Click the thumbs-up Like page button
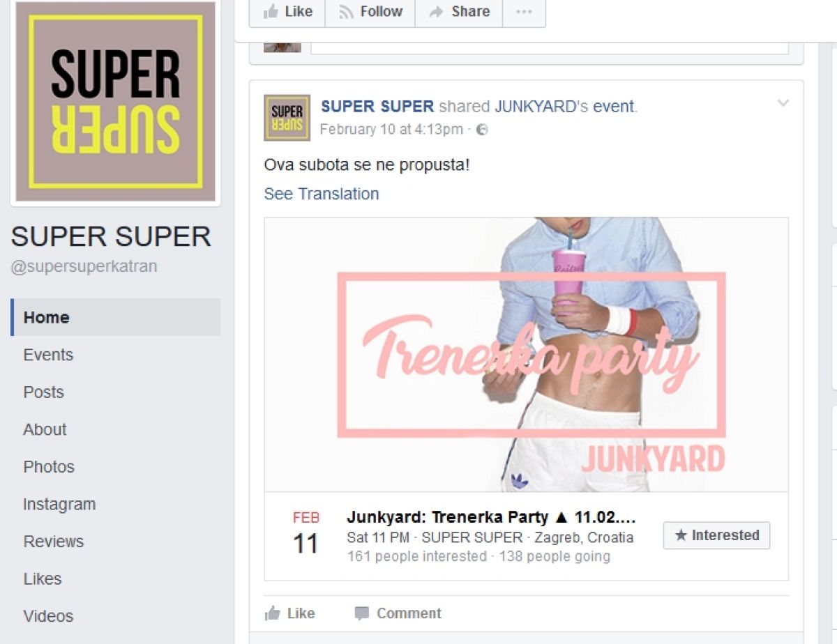 click(x=287, y=12)
